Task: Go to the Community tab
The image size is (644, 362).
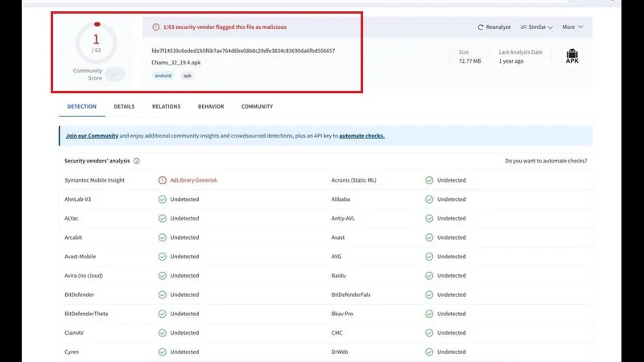Action: (x=257, y=106)
